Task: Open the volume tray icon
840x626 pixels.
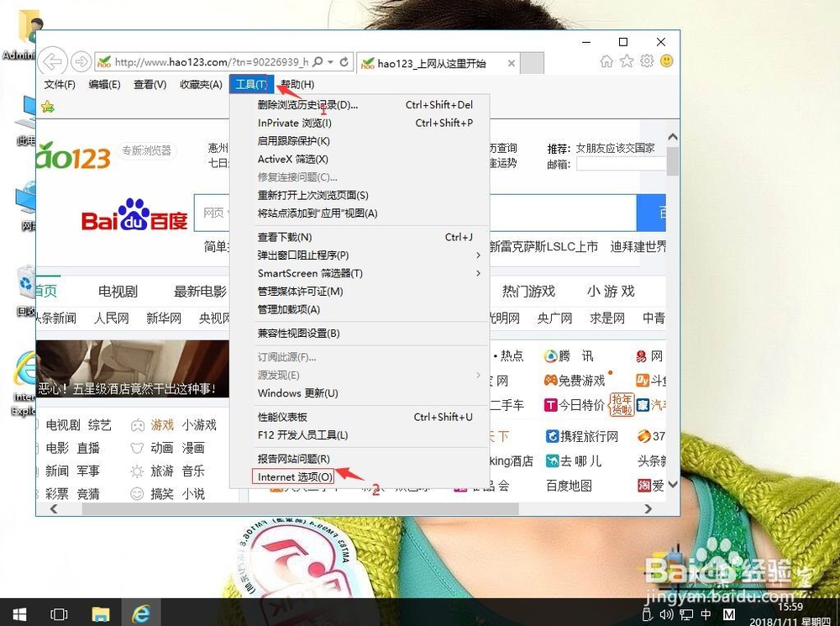Action: pyautogui.click(x=666, y=614)
